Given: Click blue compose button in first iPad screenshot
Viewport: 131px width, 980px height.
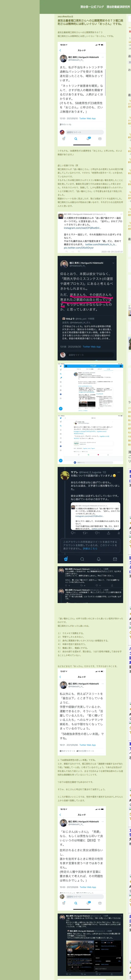Looking at the screenshot, I should click(x=60, y=409).
